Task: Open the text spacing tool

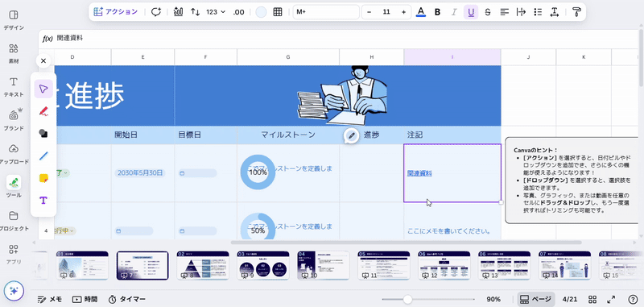Action: tap(555, 12)
